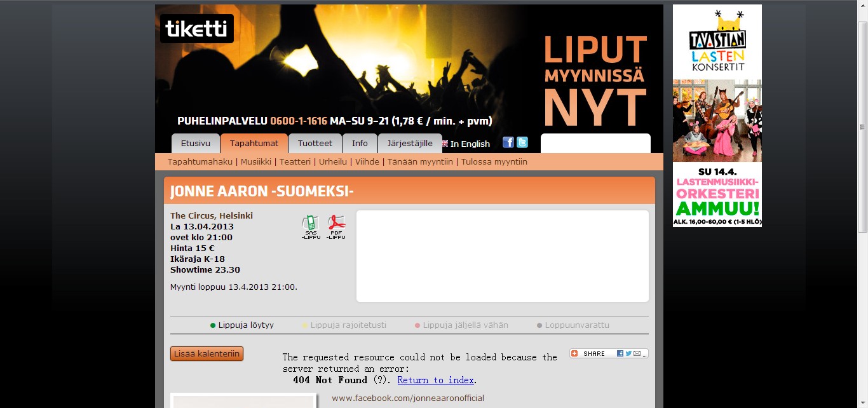Open the AddThis Share button

click(x=609, y=353)
